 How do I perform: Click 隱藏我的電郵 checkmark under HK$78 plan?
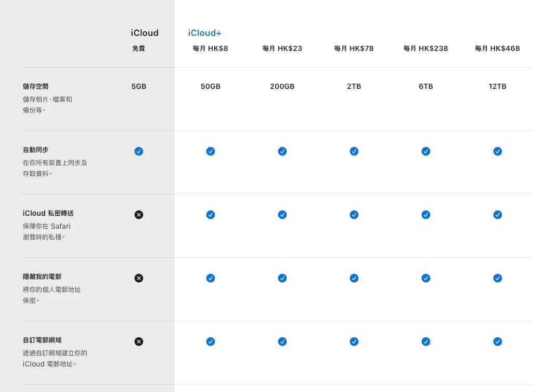[354, 278]
